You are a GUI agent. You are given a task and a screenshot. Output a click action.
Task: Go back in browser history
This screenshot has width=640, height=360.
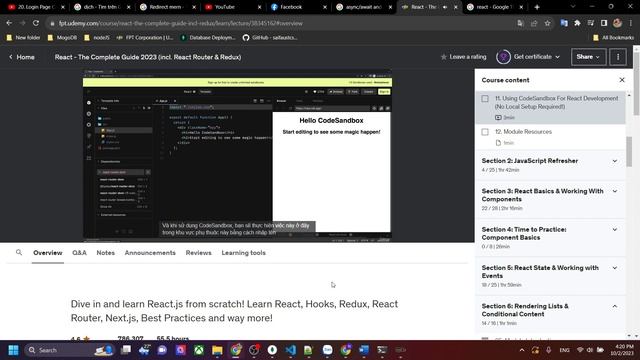[9, 23]
